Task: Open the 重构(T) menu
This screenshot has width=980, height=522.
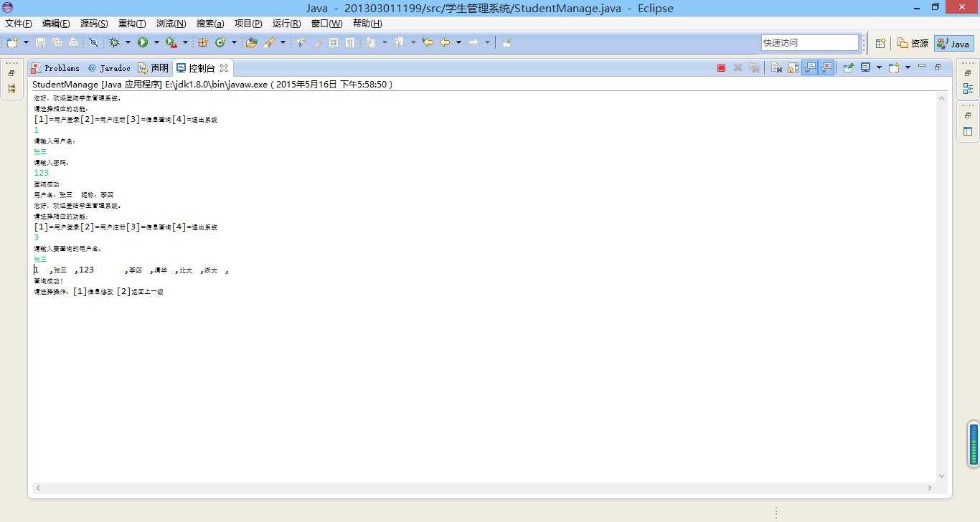Action: pyautogui.click(x=132, y=24)
